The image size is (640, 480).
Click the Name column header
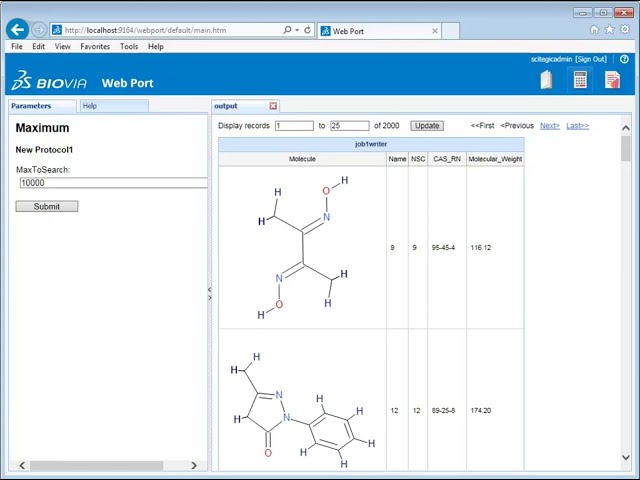pyautogui.click(x=397, y=159)
